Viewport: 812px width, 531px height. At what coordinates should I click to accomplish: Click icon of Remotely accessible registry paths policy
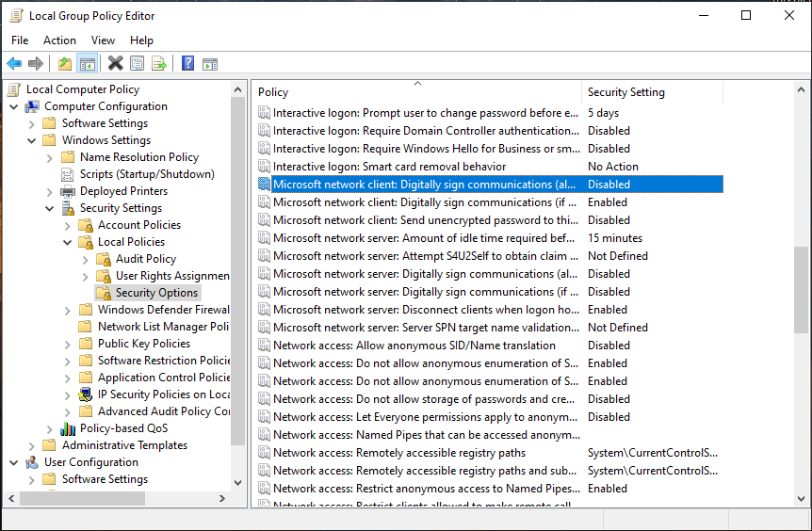coord(264,453)
